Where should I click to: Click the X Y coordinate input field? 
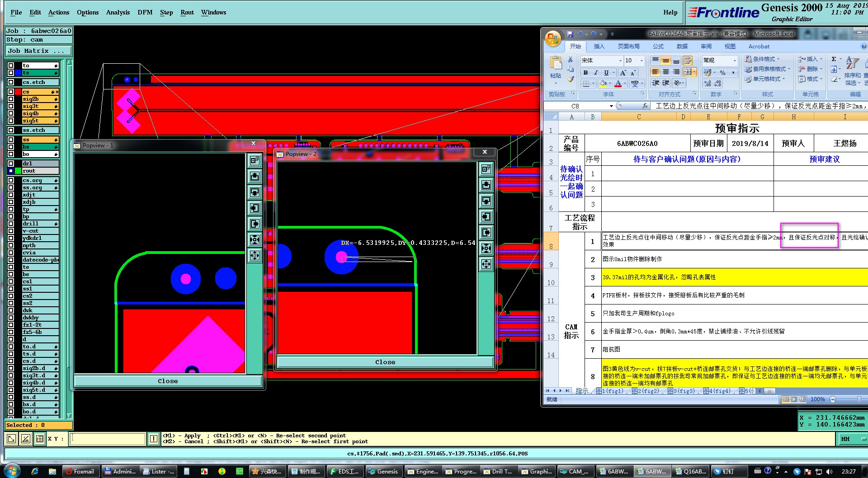(x=108, y=439)
